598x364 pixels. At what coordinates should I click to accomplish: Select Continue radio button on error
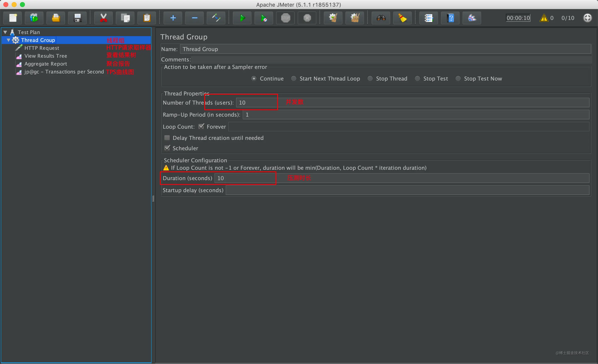253,78
